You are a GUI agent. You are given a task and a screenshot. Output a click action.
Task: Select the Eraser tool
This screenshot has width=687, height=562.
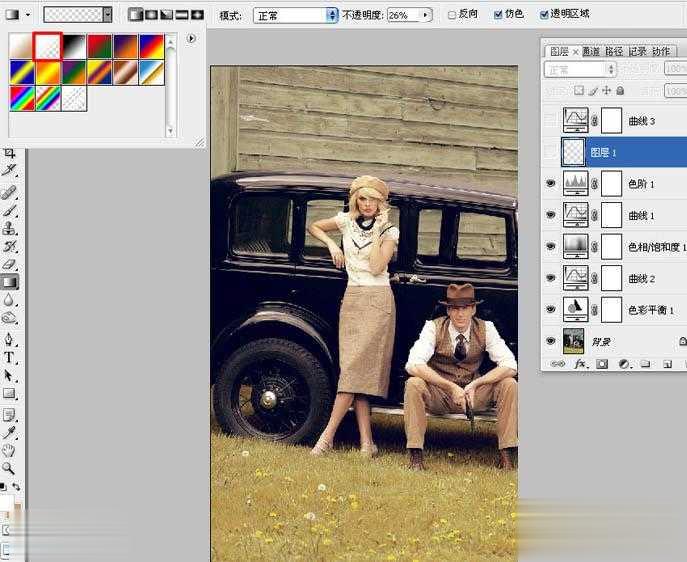(x=10, y=264)
